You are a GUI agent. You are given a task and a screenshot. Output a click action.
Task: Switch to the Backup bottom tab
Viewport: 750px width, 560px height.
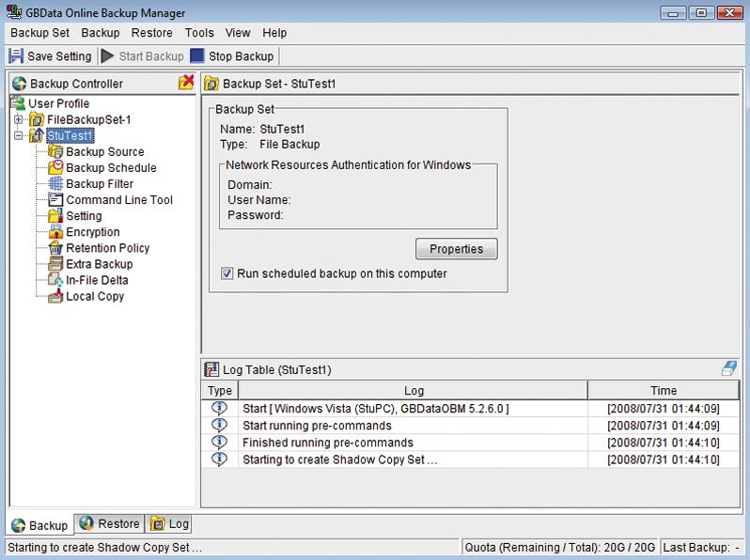coord(39,525)
